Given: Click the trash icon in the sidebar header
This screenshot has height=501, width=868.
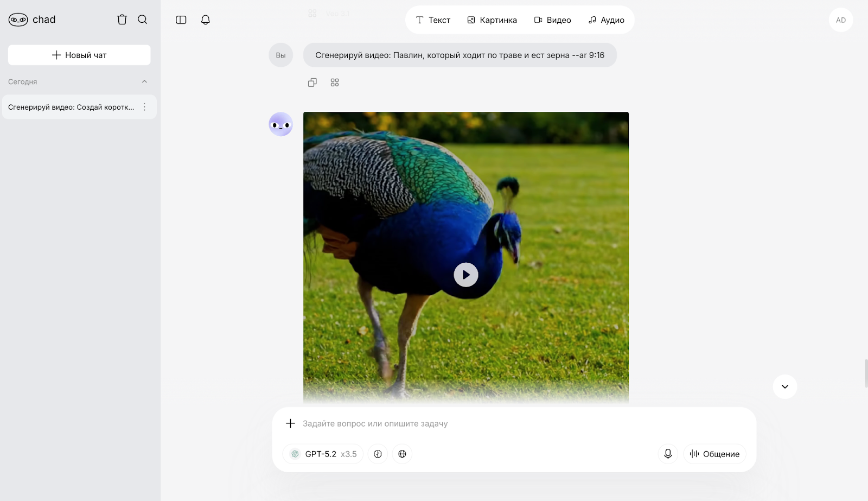Looking at the screenshot, I should [122, 20].
